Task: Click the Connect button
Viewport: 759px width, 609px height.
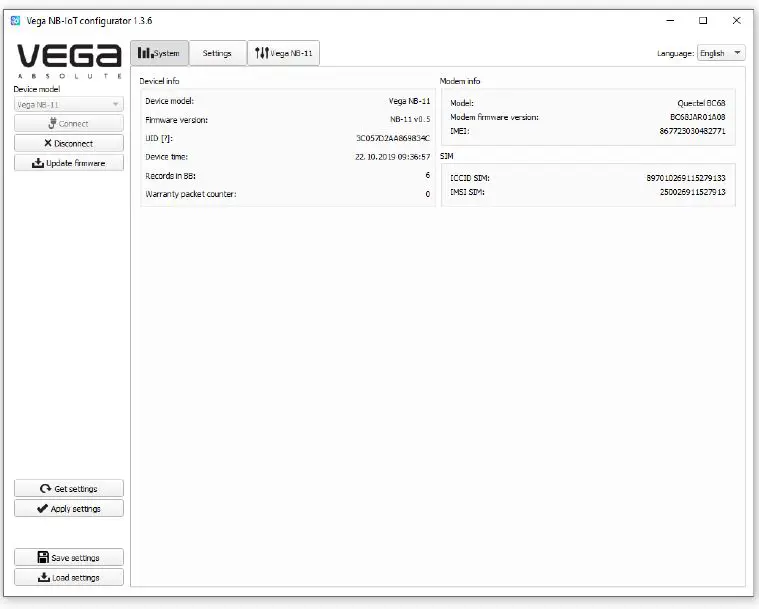Action: coord(68,124)
